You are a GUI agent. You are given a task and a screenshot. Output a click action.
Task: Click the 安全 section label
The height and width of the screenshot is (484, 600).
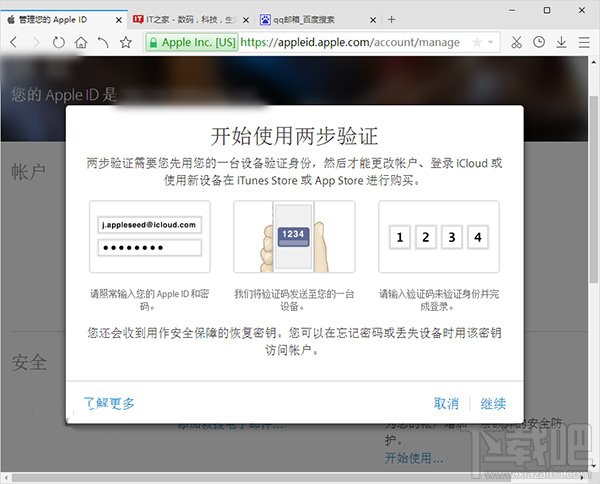pos(29,362)
